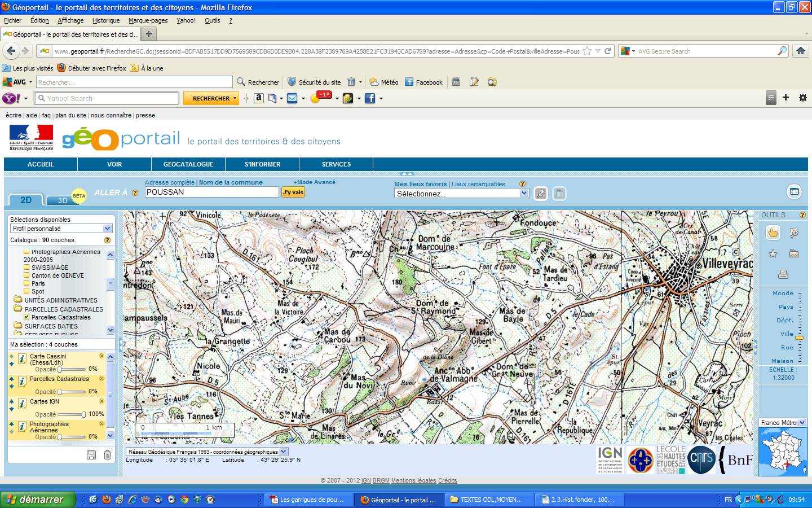
Task: Open SERVICES menu tab
Action: coord(336,164)
